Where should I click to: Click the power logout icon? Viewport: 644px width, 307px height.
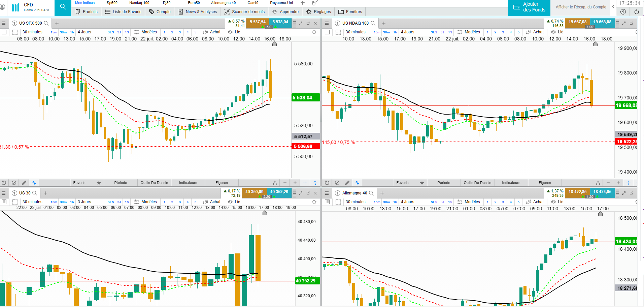(636, 12)
